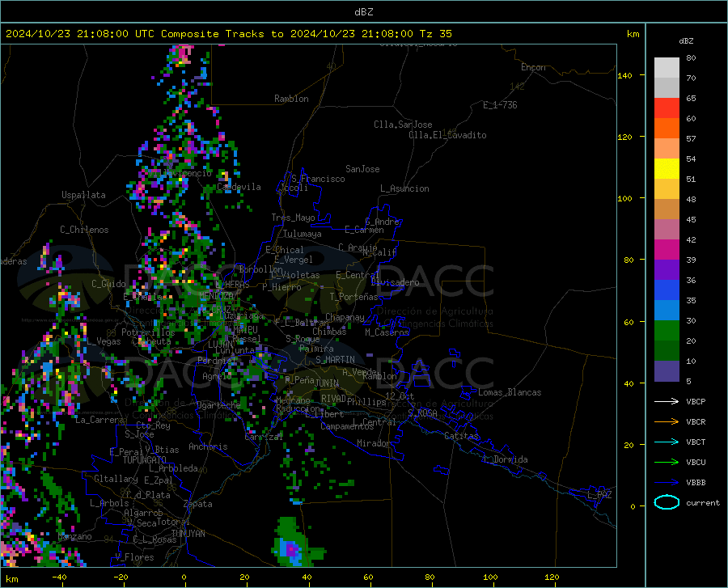Click the 'Catitas' map label

pos(461,436)
